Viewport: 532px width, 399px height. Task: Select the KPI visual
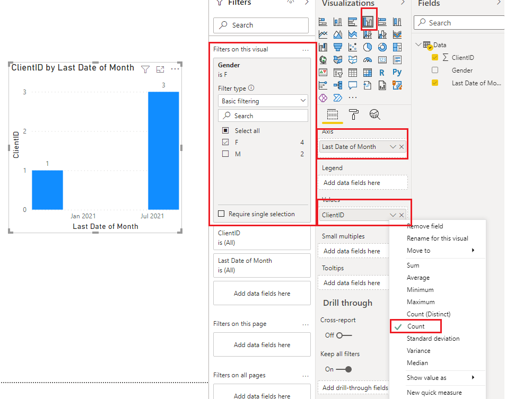(x=323, y=73)
